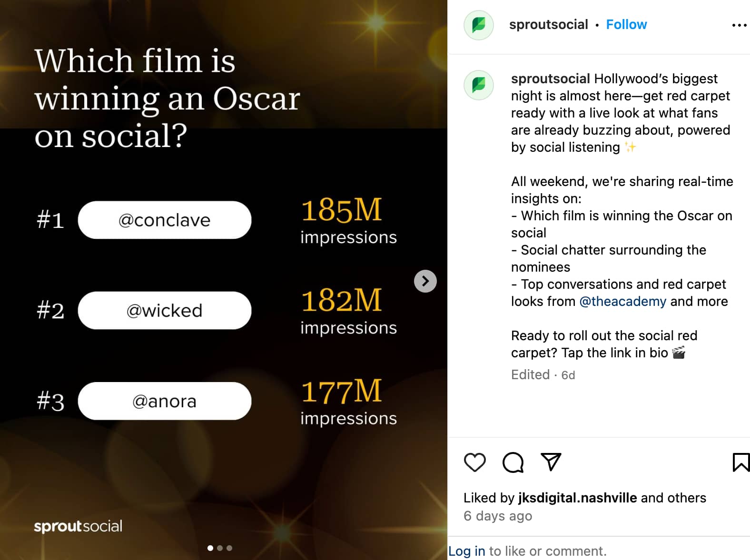Advance carousel with the next arrow
750x560 pixels.
[425, 281]
